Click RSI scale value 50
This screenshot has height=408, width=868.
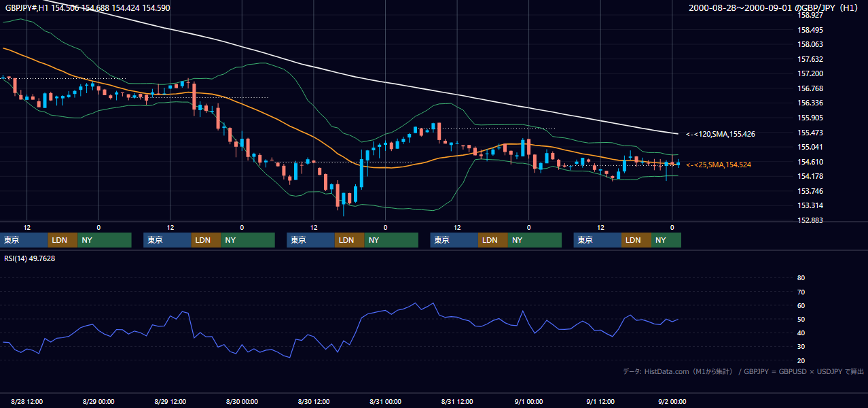(801, 319)
